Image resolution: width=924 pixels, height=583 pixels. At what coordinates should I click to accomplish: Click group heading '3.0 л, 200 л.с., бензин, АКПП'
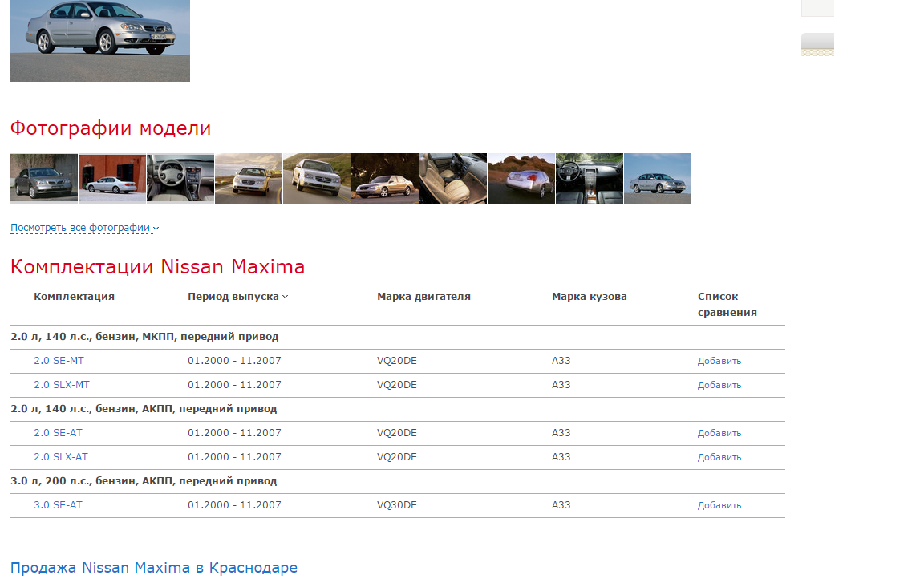point(144,481)
